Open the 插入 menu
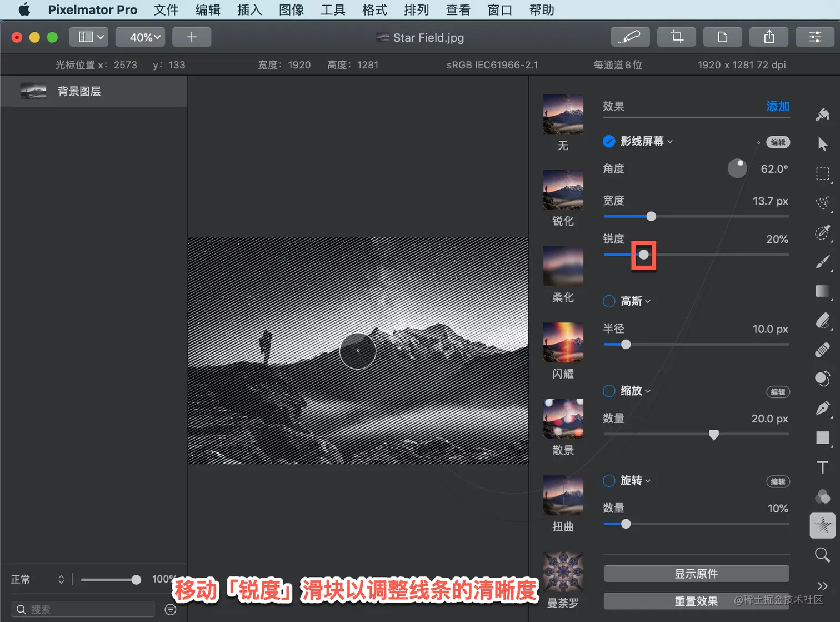Viewport: 840px width, 622px height. click(249, 9)
